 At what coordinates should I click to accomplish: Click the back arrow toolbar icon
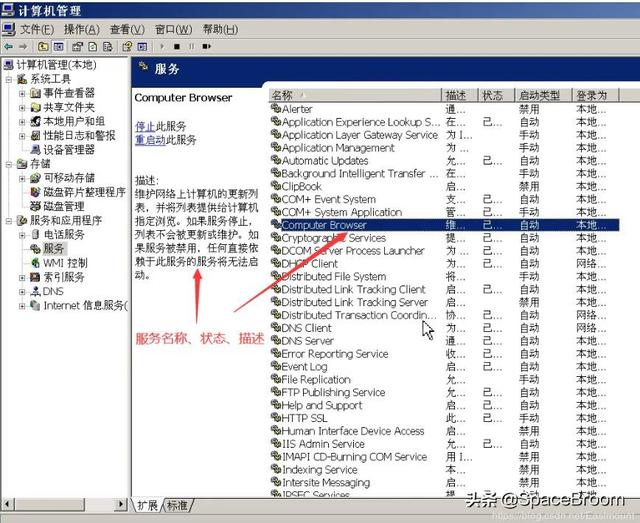8,47
